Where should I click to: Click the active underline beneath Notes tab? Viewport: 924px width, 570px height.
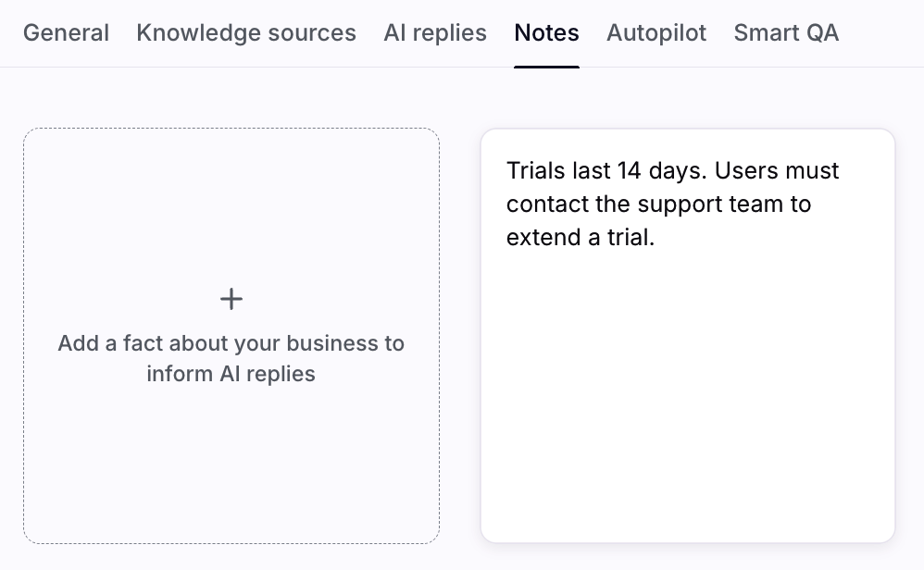click(x=546, y=66)
